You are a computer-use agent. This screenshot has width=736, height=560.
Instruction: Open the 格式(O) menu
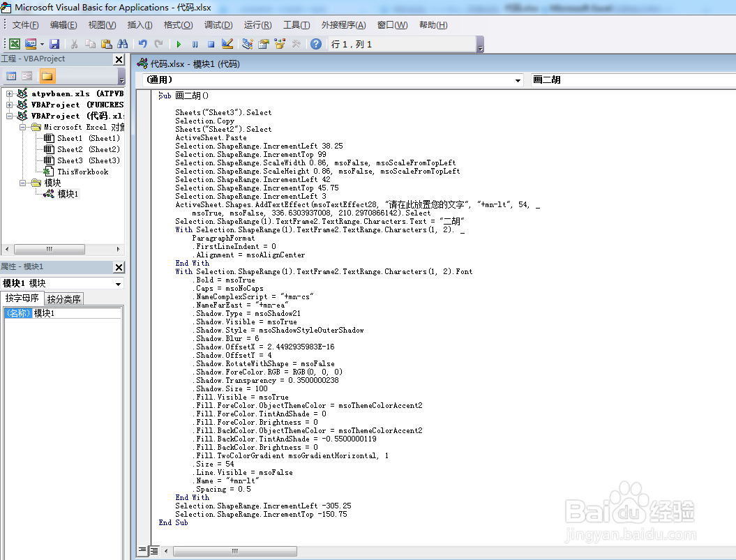178,25
